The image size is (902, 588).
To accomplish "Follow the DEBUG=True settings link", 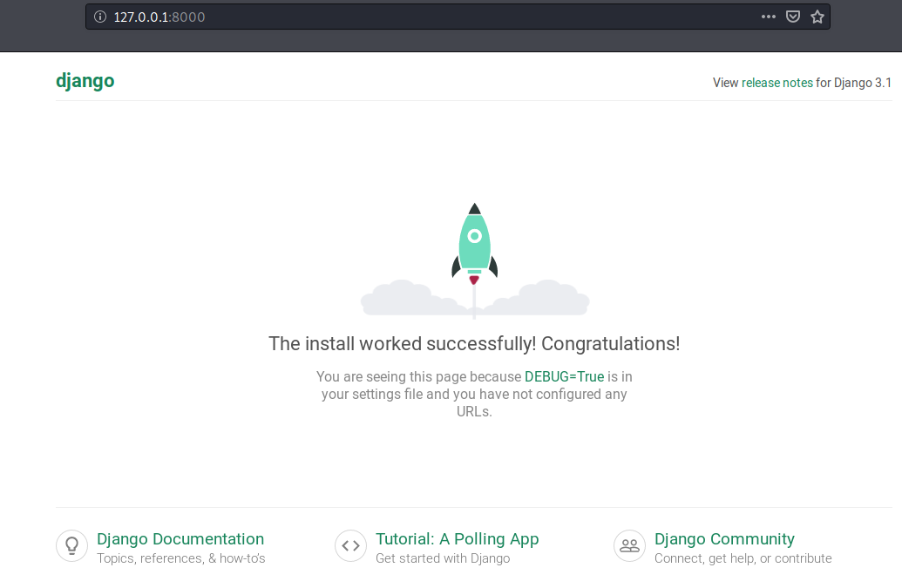I will (x=565, y=376).
